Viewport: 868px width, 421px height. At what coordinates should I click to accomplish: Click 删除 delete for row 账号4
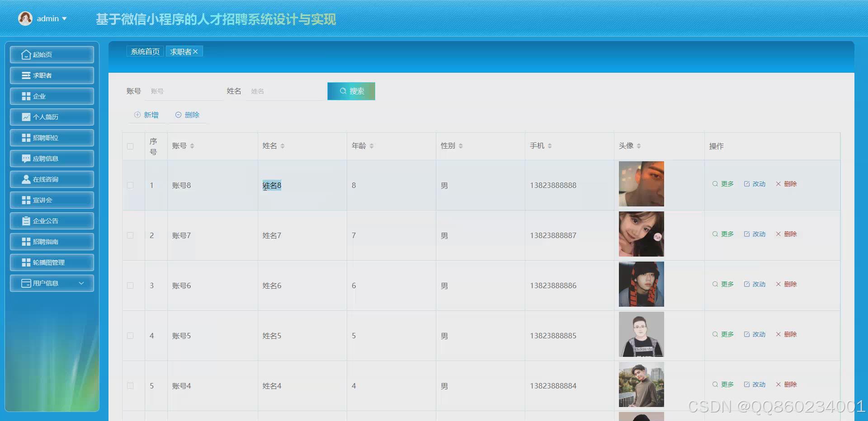[x=786, y=384]
